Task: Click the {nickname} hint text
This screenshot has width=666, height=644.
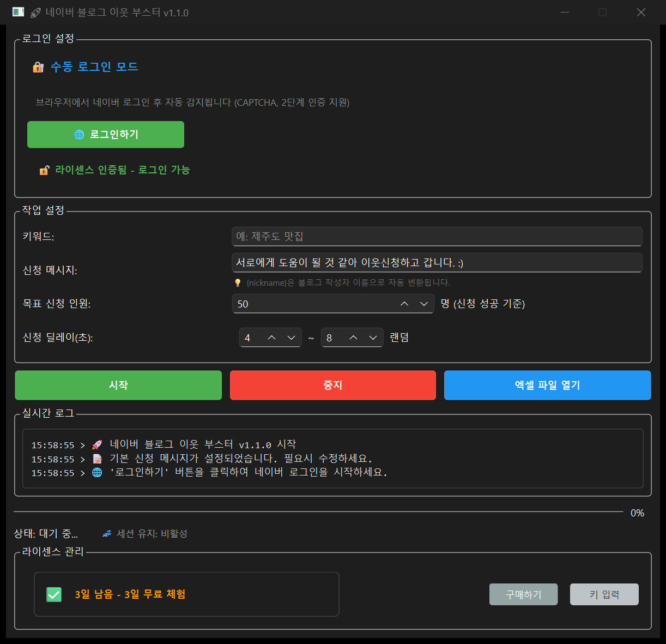Action: tap(348, 282)
